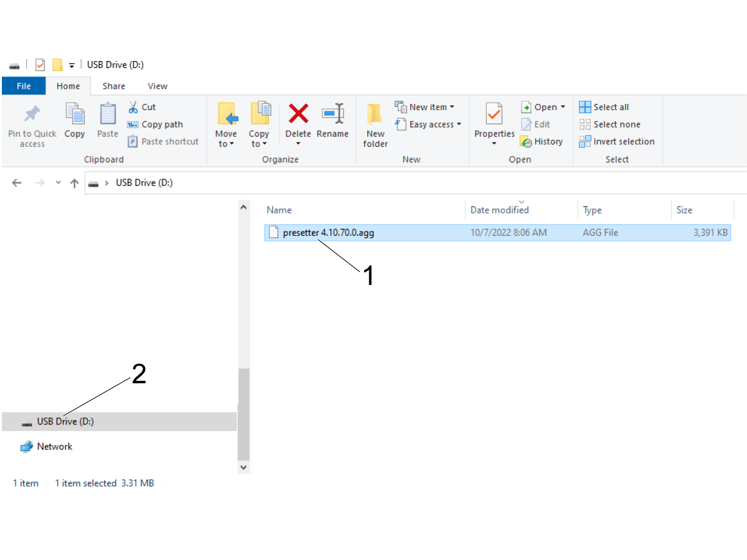
Task: Open the address bar chevron before USB Drive
Action: pyautogui.click(x=107, y=183)
